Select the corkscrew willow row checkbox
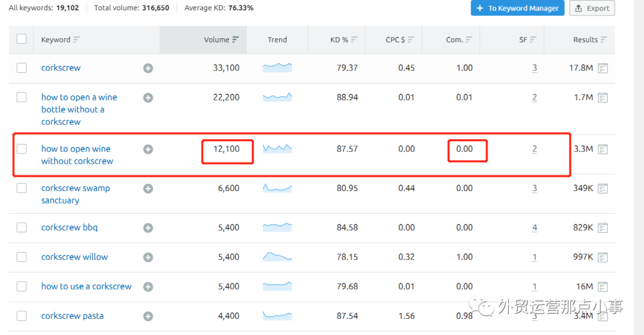Screen dimensions: 644x335 21,257
